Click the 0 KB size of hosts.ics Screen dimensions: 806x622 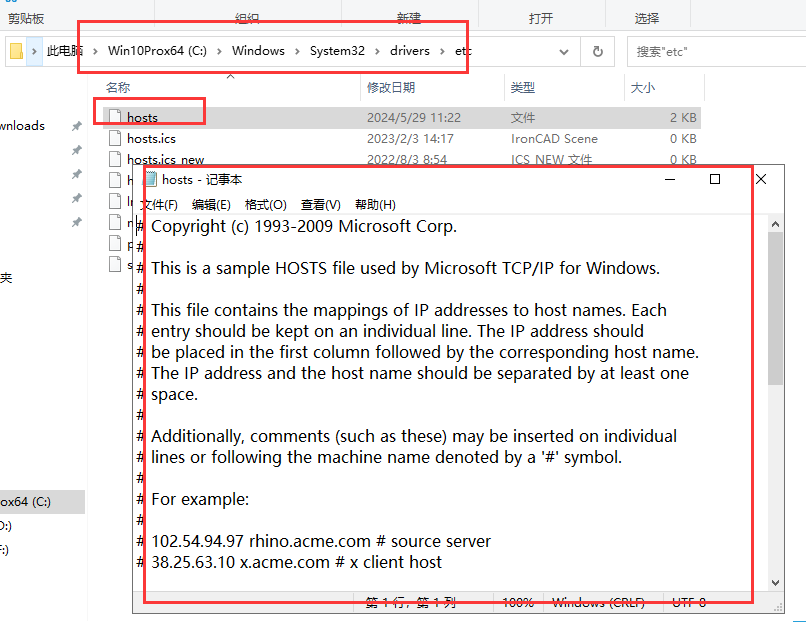(x=683, y=139)
